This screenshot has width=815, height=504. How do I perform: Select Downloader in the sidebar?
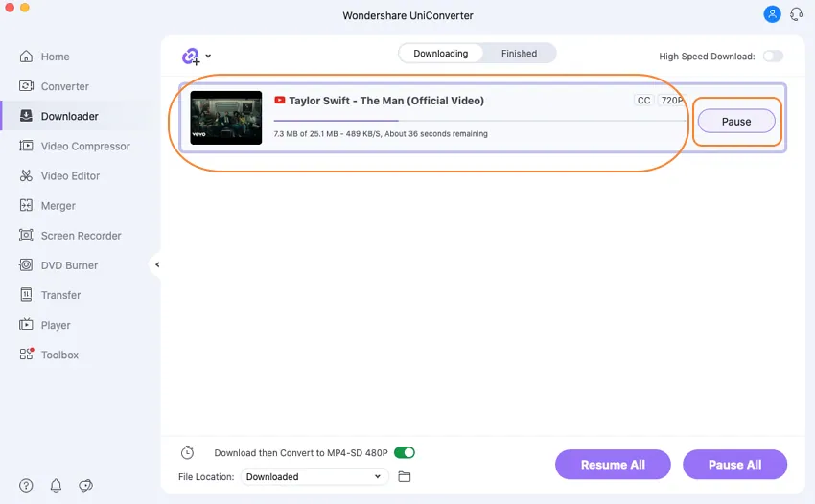click(x=69, y=116)
